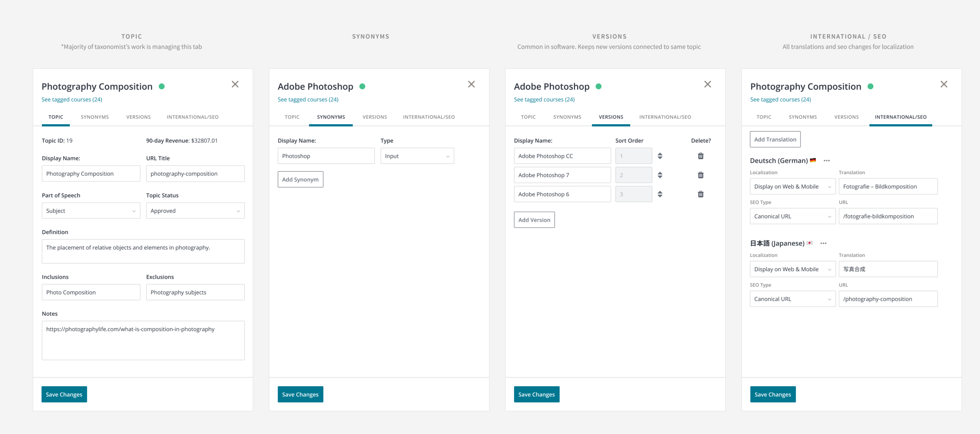This screenshot has height=434, width=980.
Task: Open German SEO Type dropdown
Action: (793, 216)
